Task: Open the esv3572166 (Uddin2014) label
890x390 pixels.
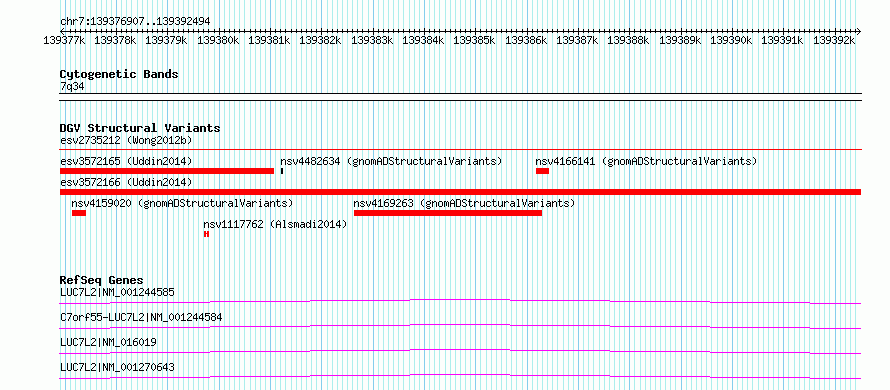Action: coord(126,182)
